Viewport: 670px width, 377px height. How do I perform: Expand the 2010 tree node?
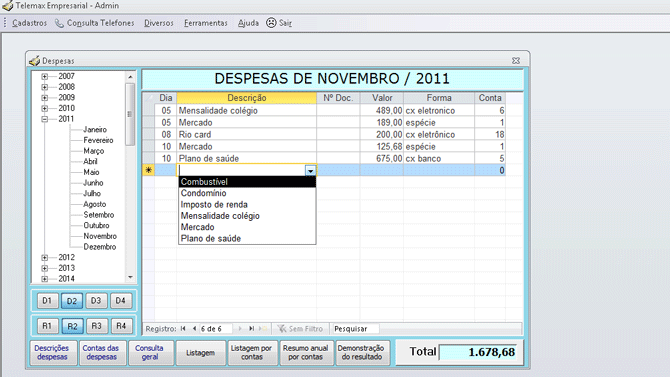(x=44, y=109)
